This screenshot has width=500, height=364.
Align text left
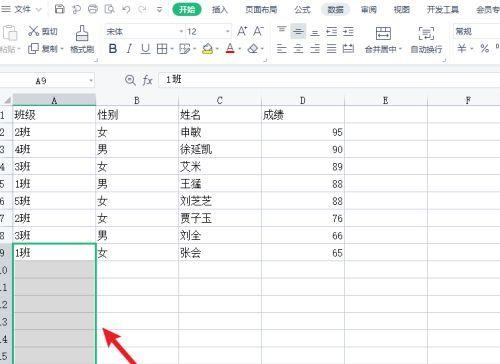282,49
